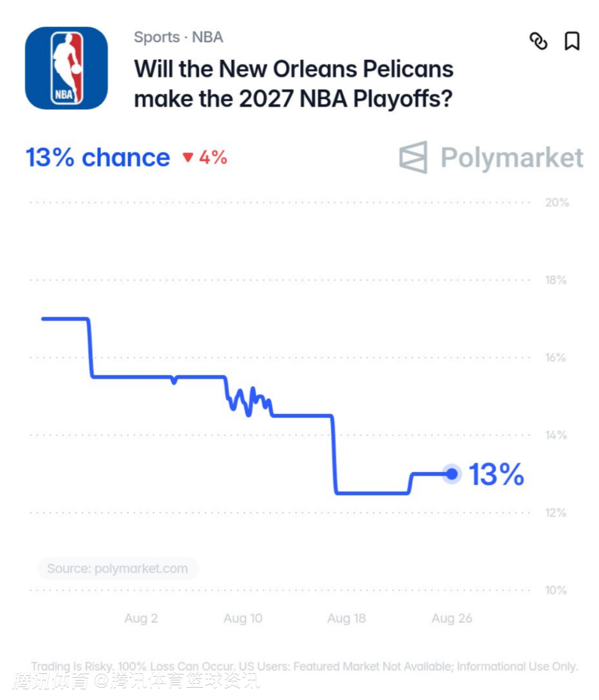The height and width of the screenshot is (700, 599).
Task: Bookmark this market with bookmark icon
Action: tap(572, 41)
